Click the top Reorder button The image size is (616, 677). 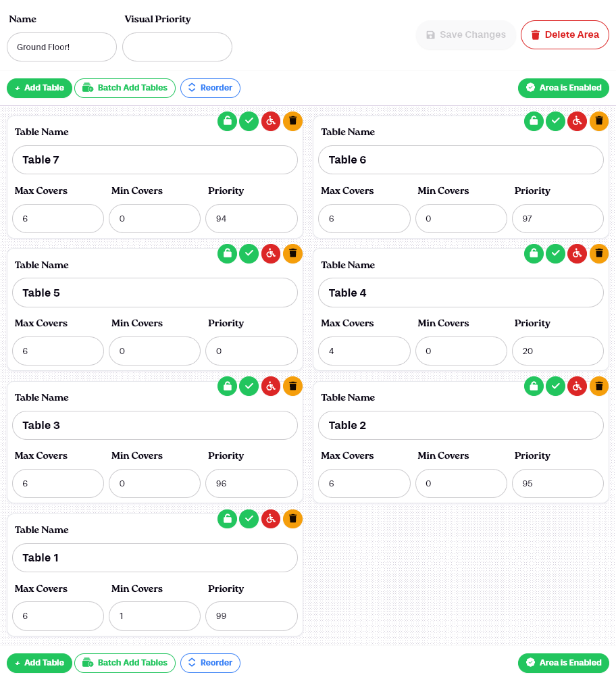coord(210,88)
